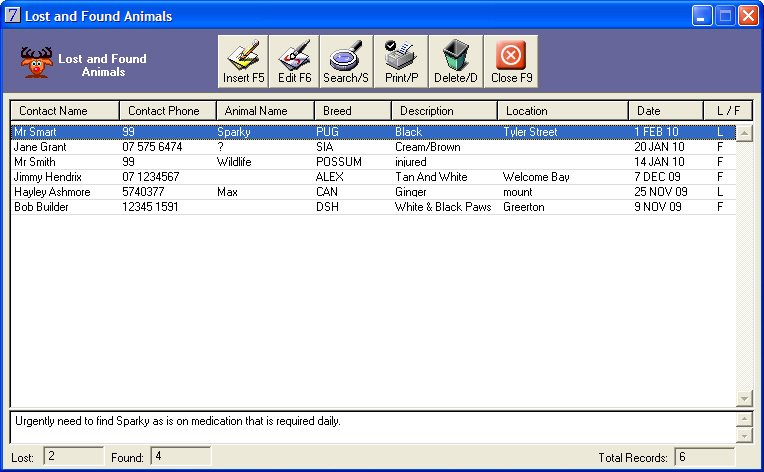Click location Tyler Street
This screenshot has width=764, height=472.
click(530, 132)
